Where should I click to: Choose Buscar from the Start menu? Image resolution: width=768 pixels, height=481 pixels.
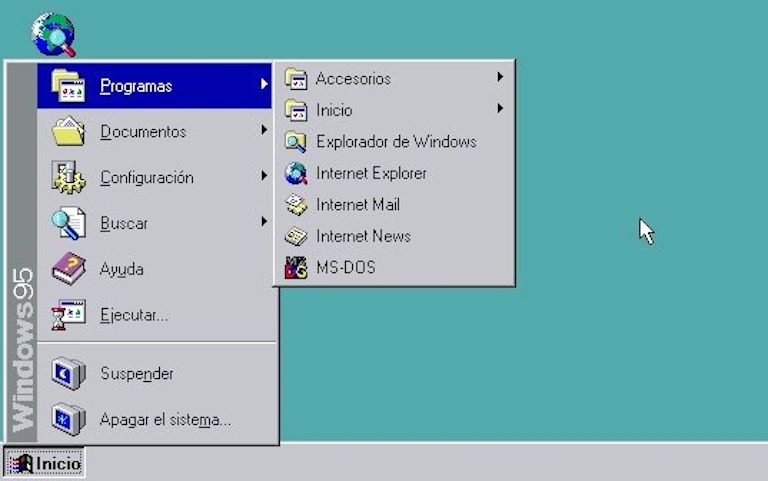[154, 223]
